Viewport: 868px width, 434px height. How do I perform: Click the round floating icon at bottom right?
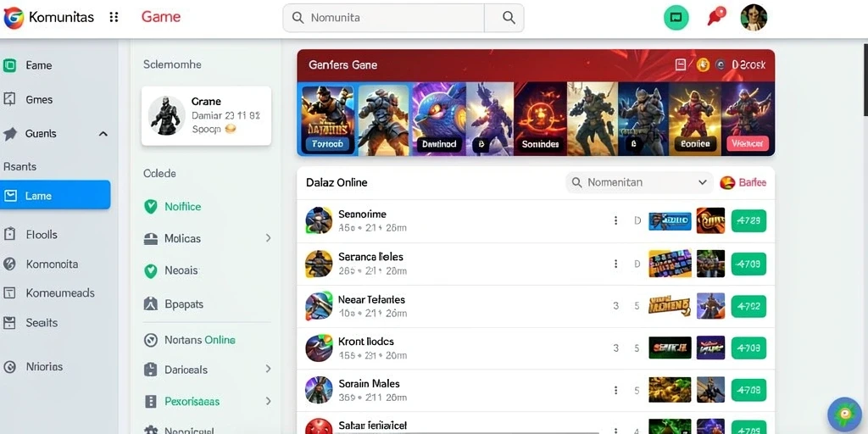[843, 414]
